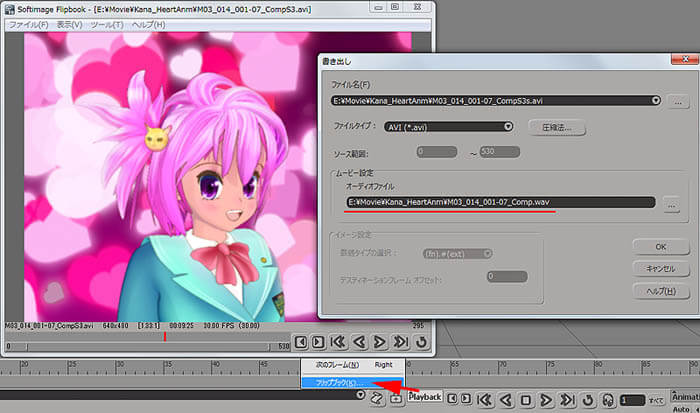Expand the file name path dropdown
Screen dimensions: 700x413
pos(654,101)
